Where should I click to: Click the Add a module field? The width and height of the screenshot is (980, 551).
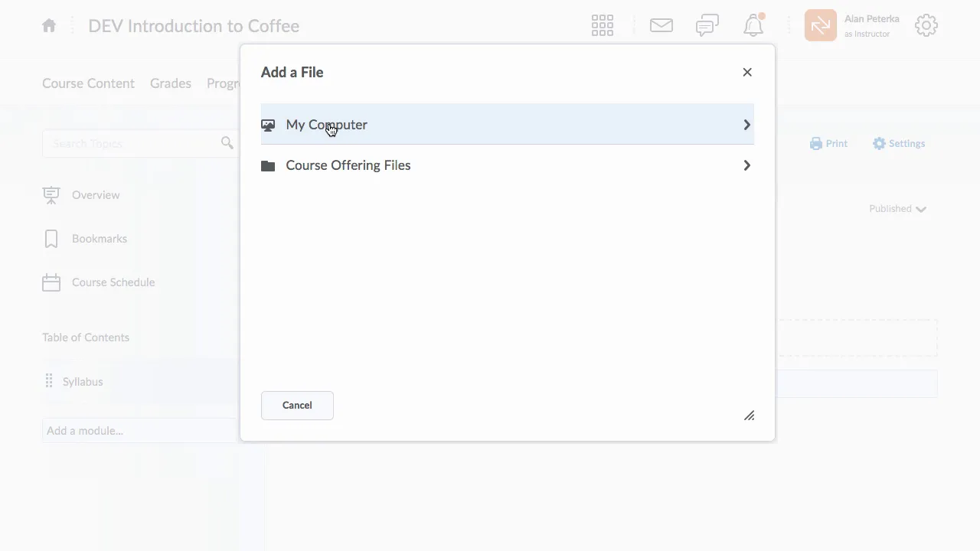click(x=140, y=431)
